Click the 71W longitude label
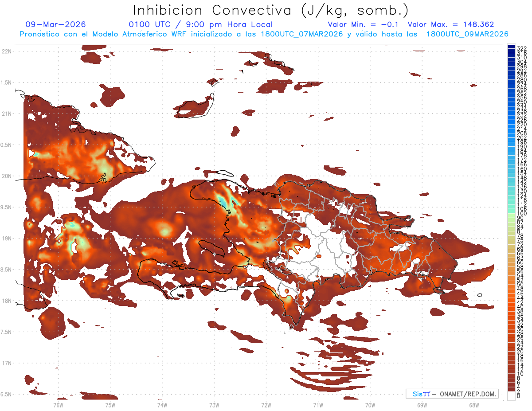Screen dimensions: 532x411 (x=318, y=405)
